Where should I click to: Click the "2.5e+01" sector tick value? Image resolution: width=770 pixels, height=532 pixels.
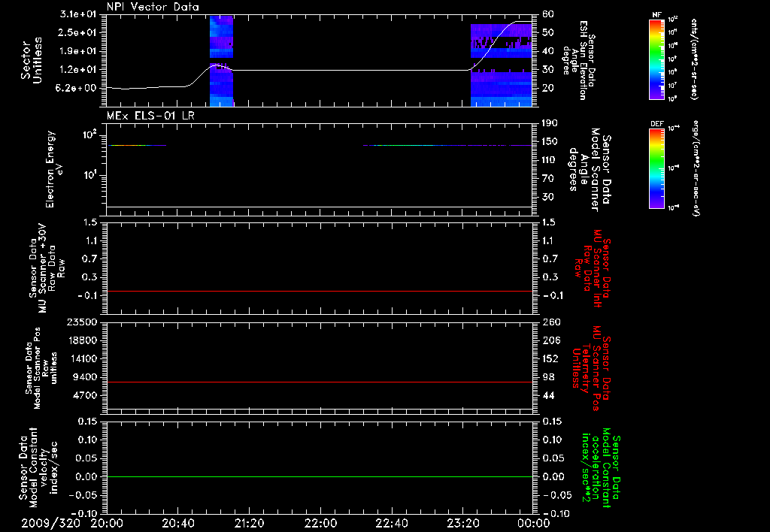pyautogui.click(x=78, y=32)
